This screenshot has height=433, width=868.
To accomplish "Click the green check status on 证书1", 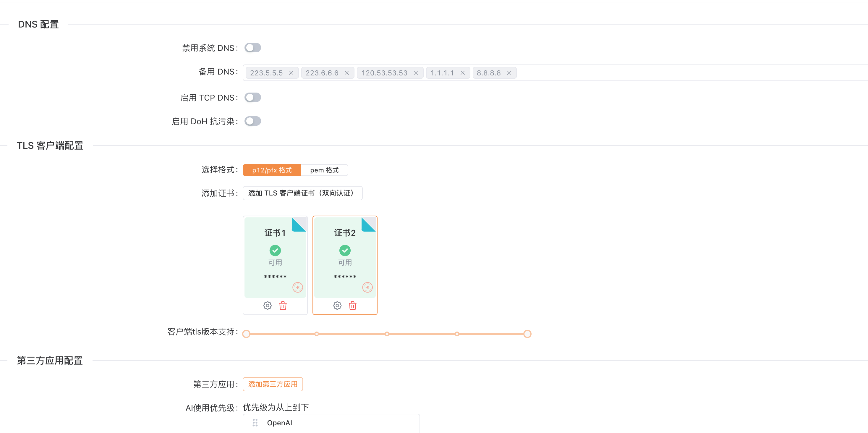I will (x=275, y=250).
